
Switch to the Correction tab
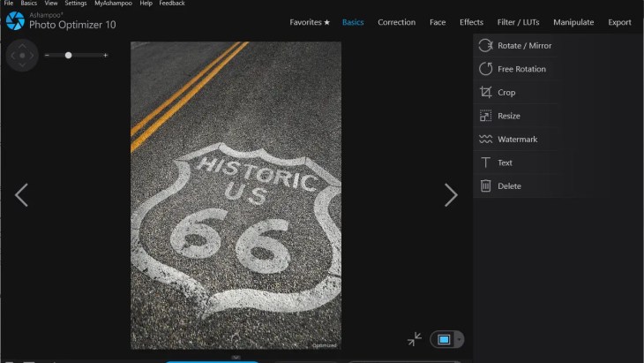pos(396,22)
